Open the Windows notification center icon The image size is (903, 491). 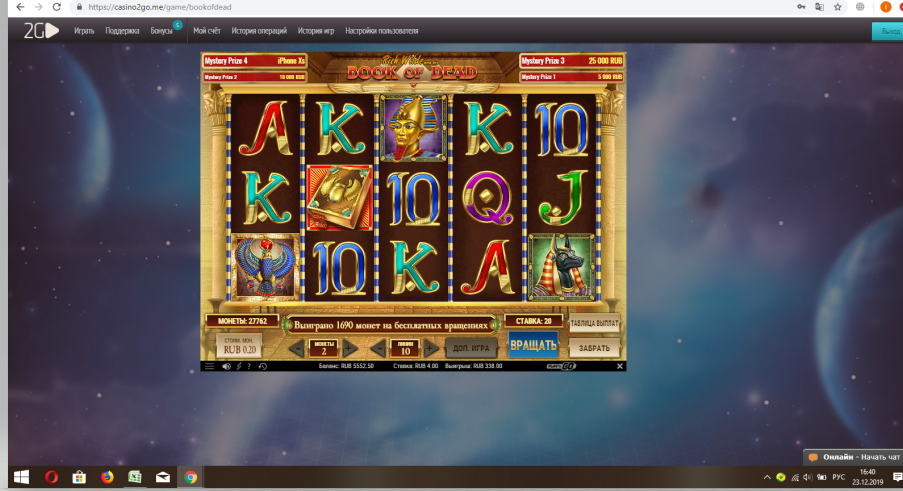click(897, 477)
